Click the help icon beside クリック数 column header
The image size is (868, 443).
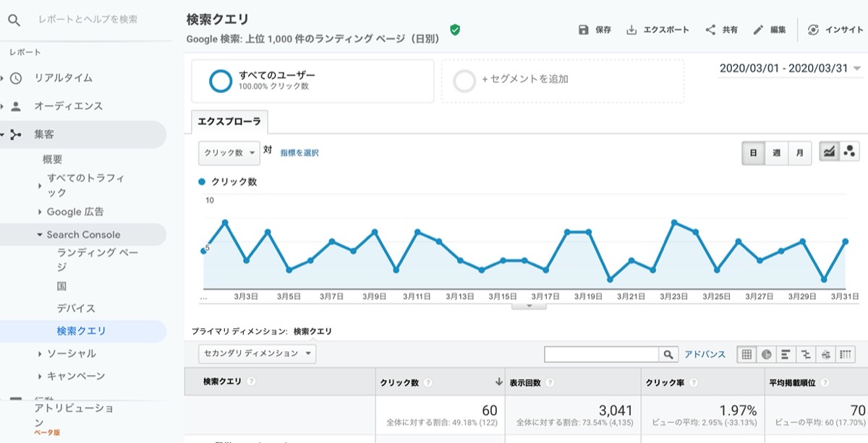tap(428, 382)
